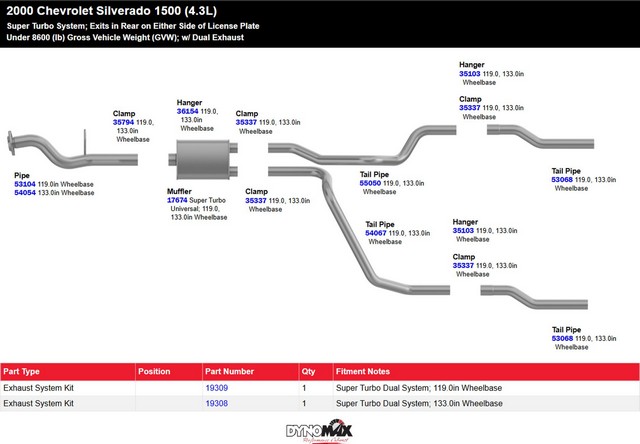Image resolution: width=640 pixels, height=444 pixels.
Task: Open muffler part number 17674
Action: tap(178, 199)
